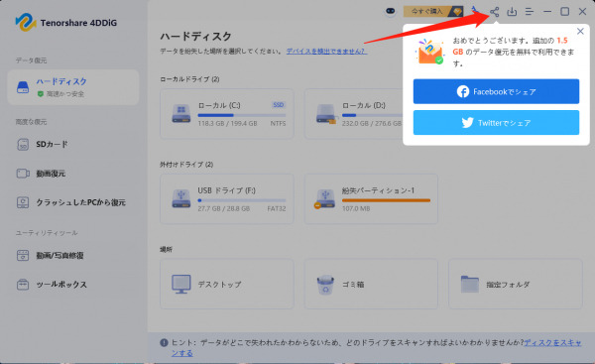Select the ローカル (C:) drive card
595x364 pixels.
(227, 113)
